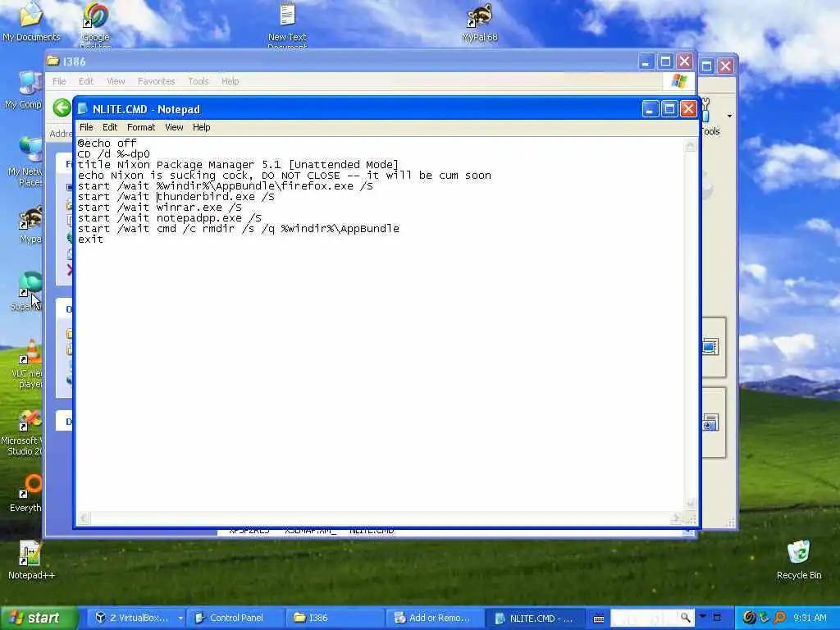The image size is (840, 630).
Task: Select the Recycle Bin desktop icon
Action: 799,559
